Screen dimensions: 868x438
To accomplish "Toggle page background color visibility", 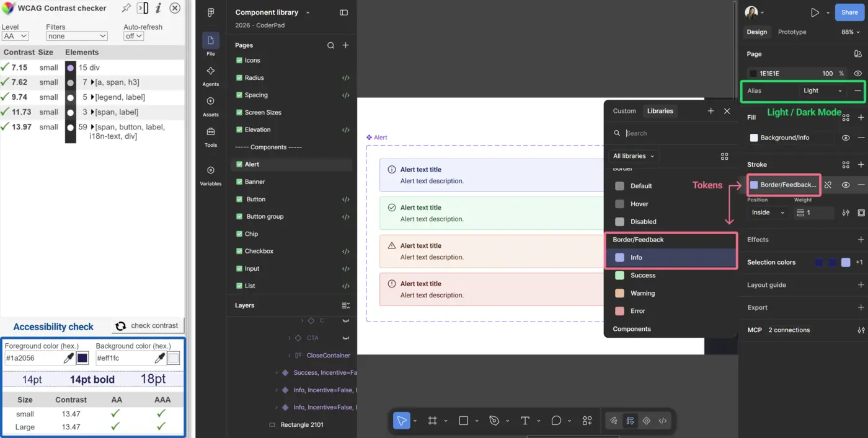I will tap(858, 73).
